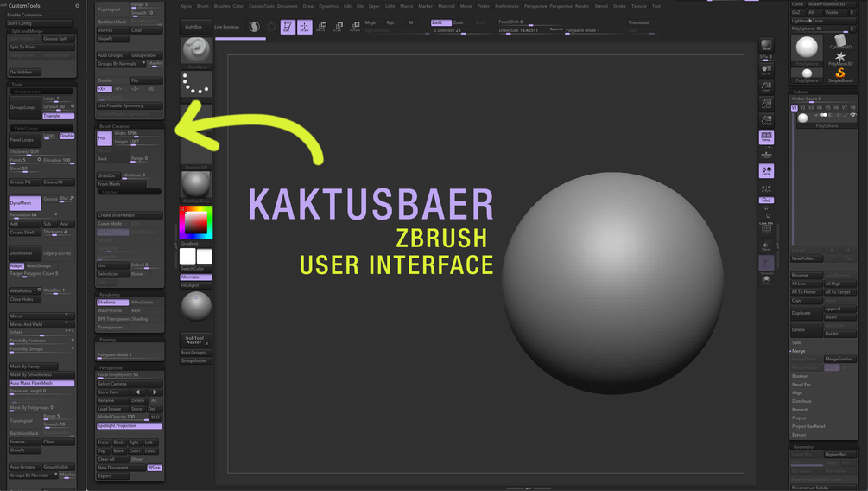Toggle Spotlight Projection option
Screen dimensions: 868x491
130,426
